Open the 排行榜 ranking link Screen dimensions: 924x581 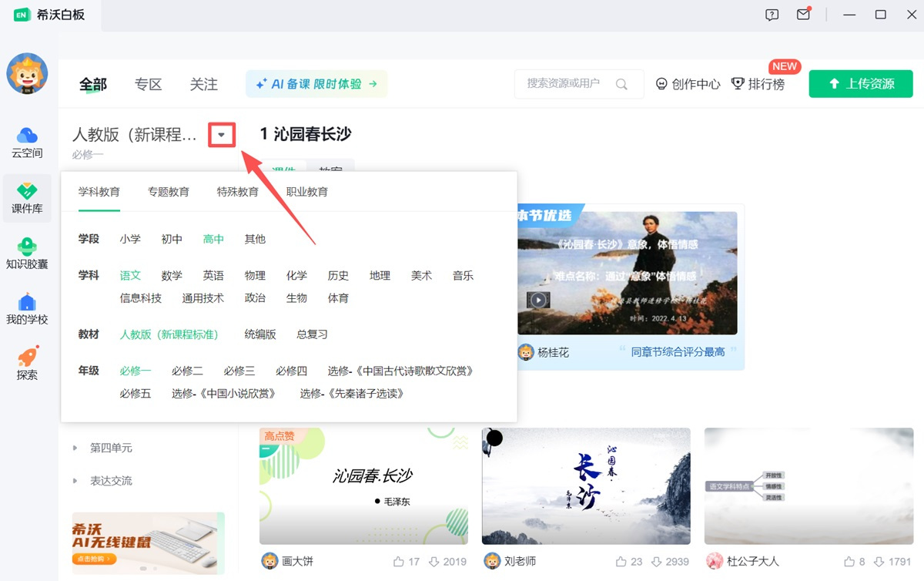pos(758,84)
